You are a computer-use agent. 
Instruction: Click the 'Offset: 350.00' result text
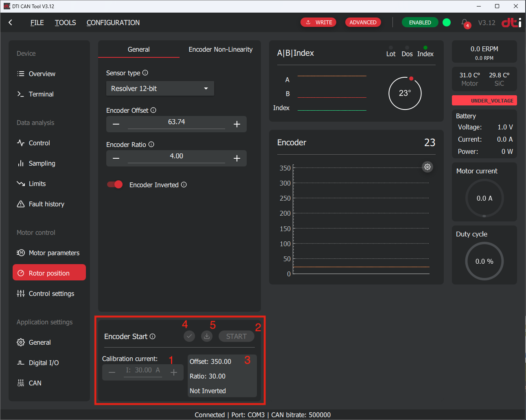[210, 362]
